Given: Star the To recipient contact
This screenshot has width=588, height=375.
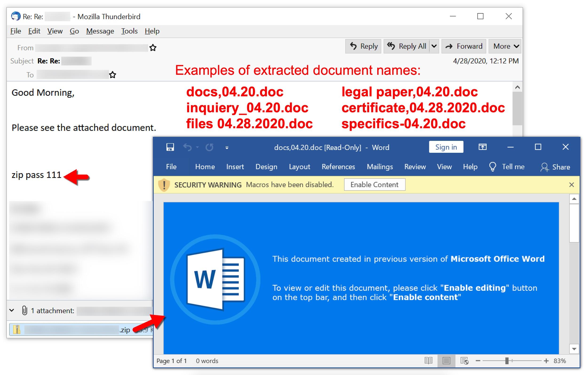Looking at the screenshot, I should pyautogui.click(x=112, y=75).
